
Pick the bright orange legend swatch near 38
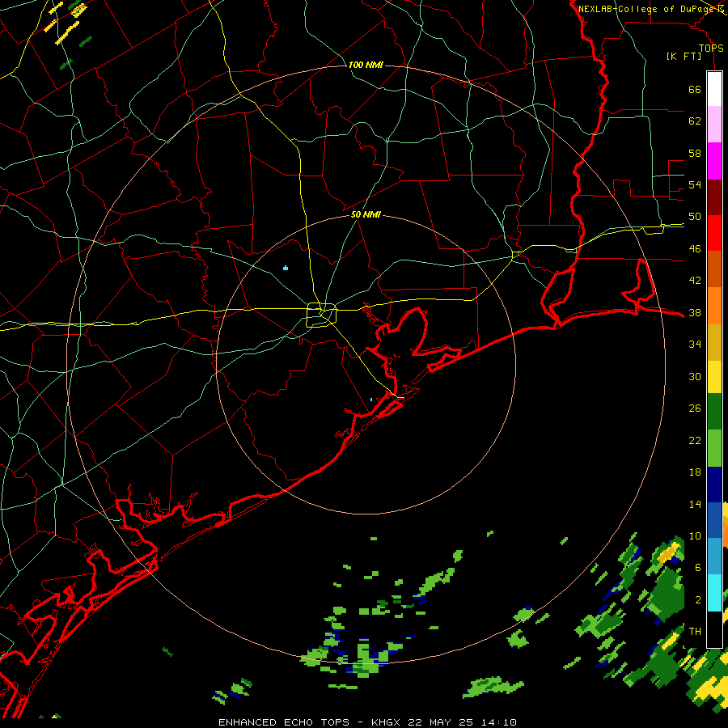click(714, 305)
